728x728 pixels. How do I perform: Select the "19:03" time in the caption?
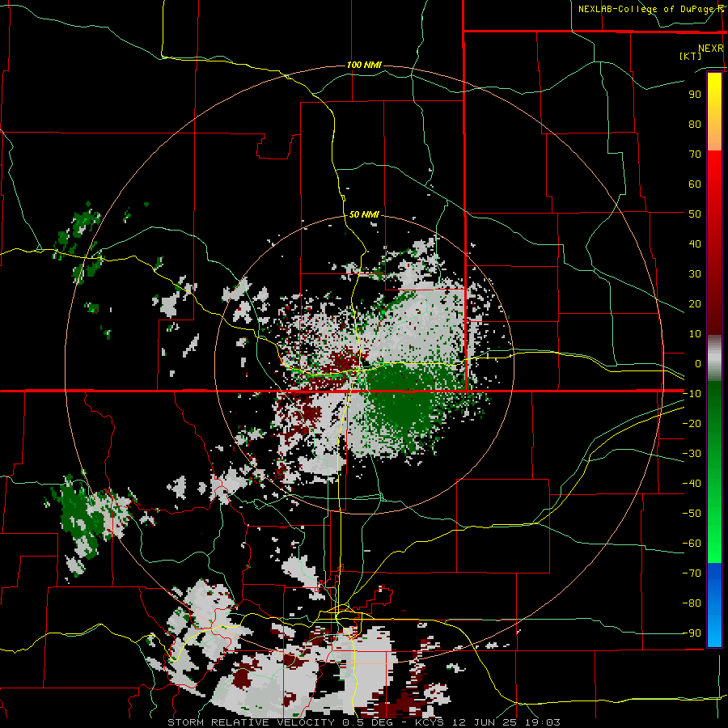(x=542, y=722)
